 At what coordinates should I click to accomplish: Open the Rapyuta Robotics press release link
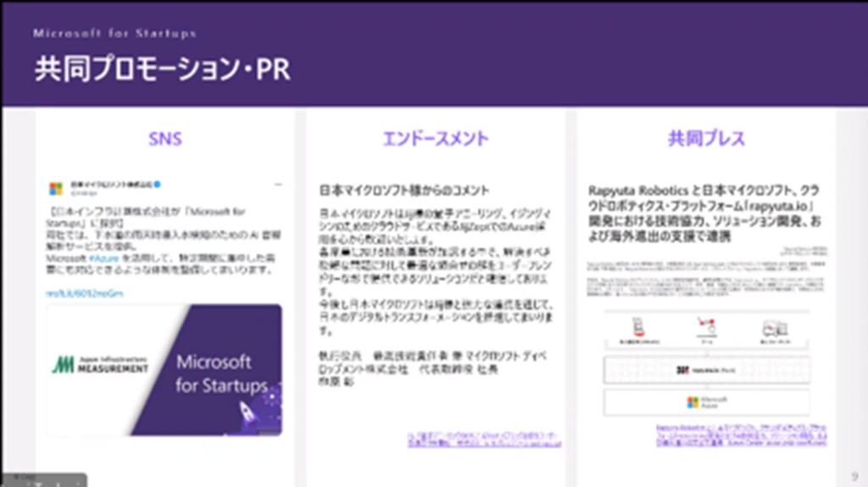[741, 435]
